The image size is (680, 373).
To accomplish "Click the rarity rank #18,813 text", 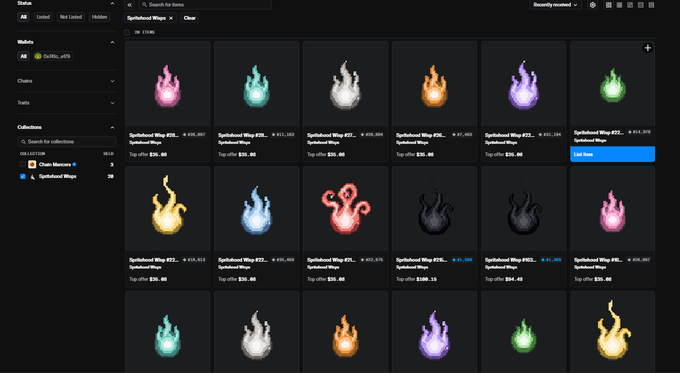I will tap(196, 260).
